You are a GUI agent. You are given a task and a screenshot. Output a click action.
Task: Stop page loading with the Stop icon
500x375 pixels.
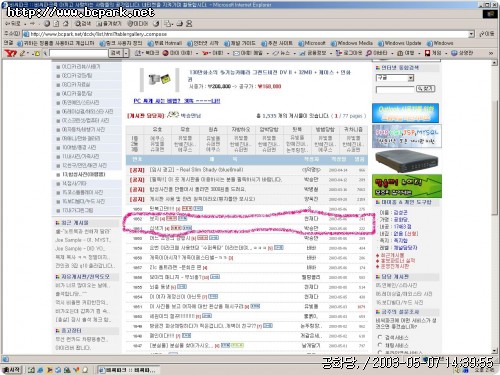tap(47, 24)
